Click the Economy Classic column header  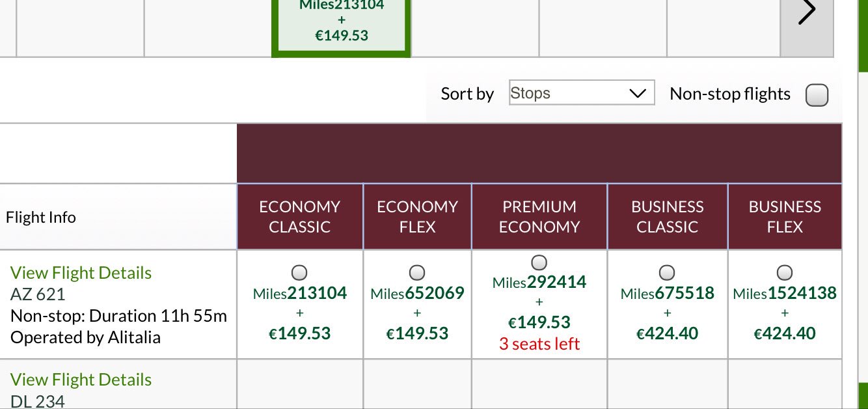[300, 217]
